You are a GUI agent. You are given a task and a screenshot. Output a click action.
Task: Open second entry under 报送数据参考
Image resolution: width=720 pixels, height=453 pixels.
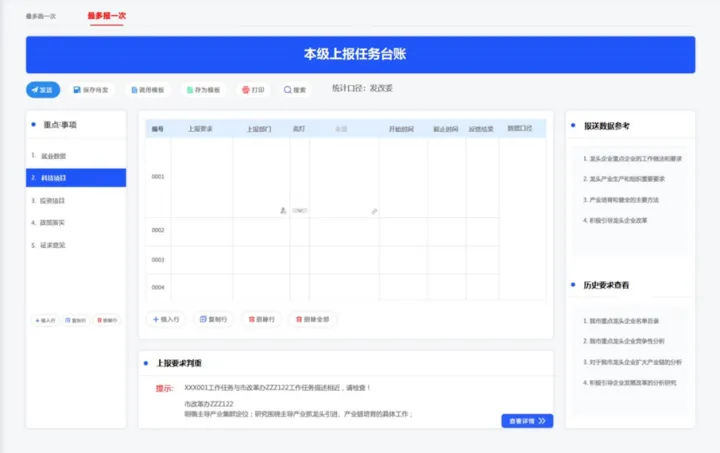click(624, 179)
